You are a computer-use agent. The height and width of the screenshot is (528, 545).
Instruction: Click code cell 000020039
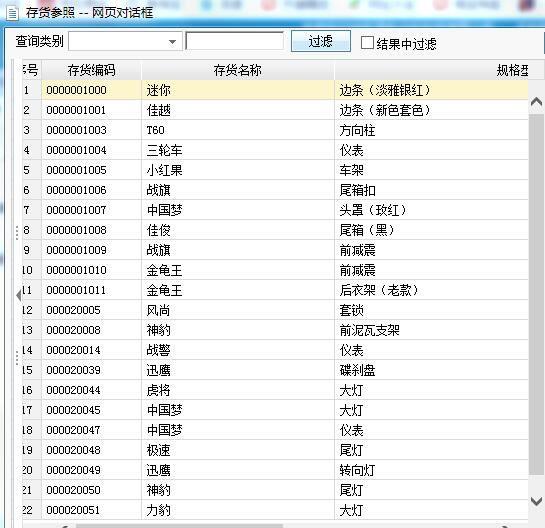click(x=92, y=370)
